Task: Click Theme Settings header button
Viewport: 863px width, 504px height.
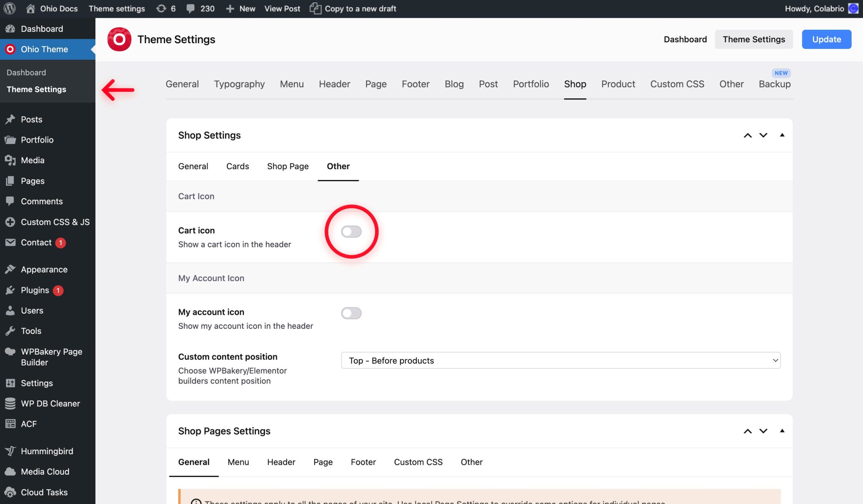Action: pyautogui.click(x=754, y=39)
